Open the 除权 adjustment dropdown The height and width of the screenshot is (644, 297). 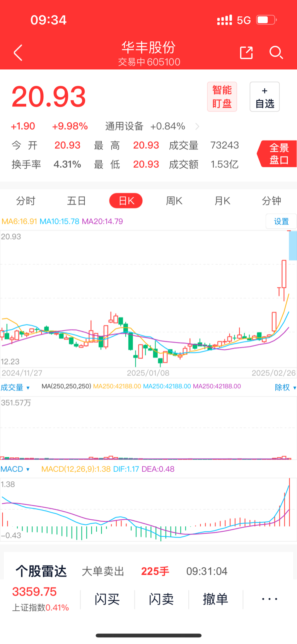285,387
